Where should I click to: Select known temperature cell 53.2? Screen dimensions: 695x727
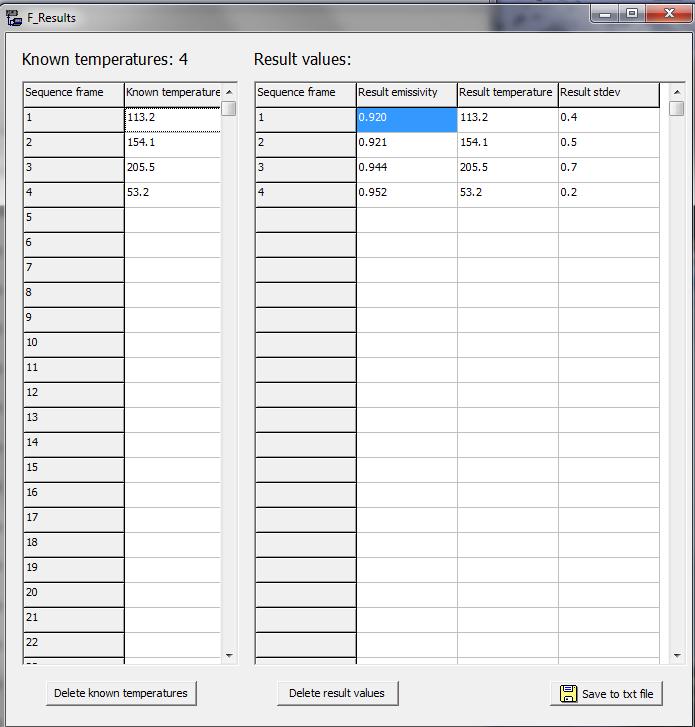pyautogui.click(x=172, y=195)
